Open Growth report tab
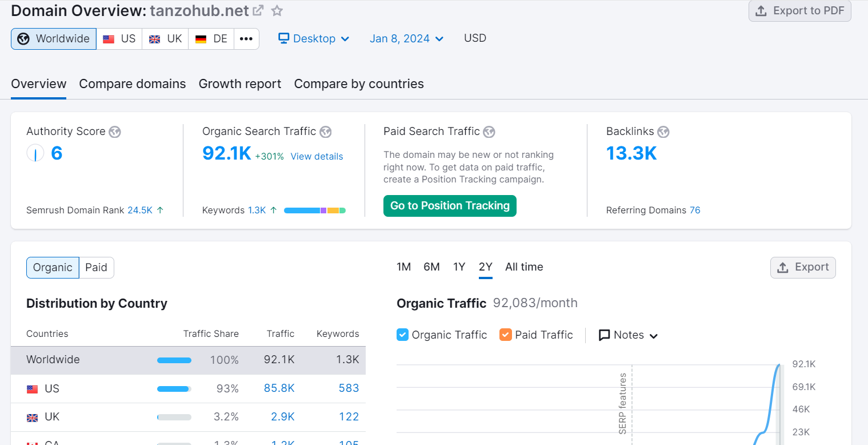This screenshot has width=868, height=445. (240, 84)
